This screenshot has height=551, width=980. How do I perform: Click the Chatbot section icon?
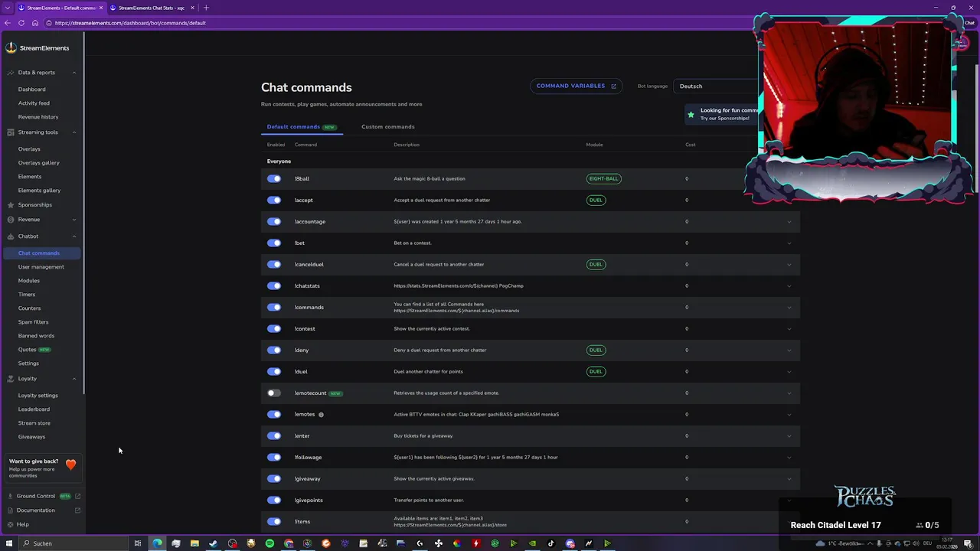pos(11,236)
